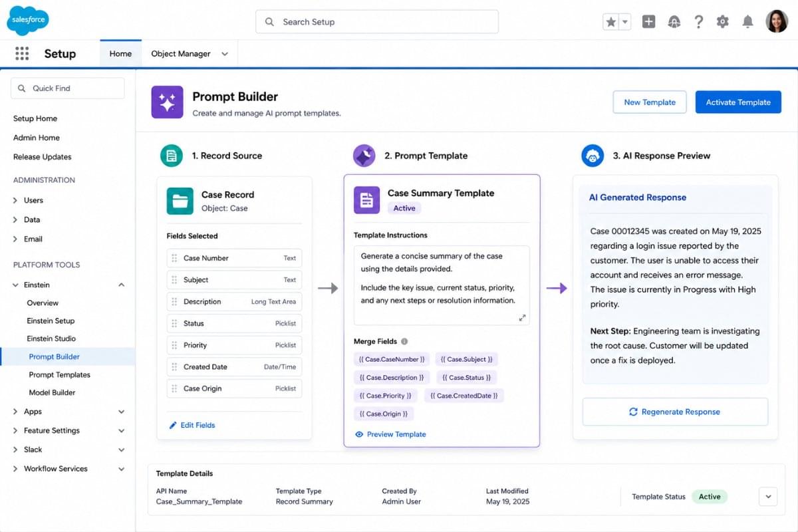This screenshot has width=798, height=532.
Task: Click the Quick Find input box
Action: tap(67, 88)
